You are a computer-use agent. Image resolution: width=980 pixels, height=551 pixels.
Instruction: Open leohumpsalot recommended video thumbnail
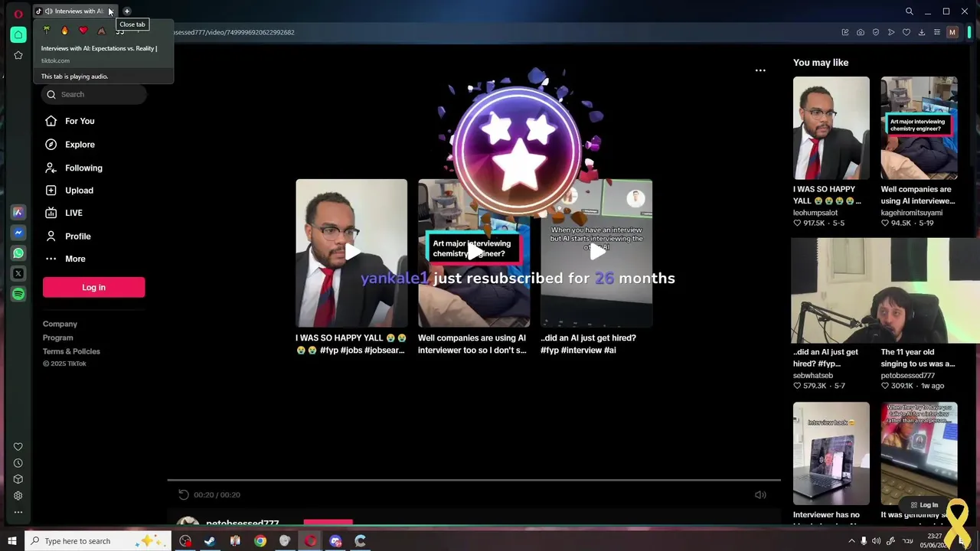[x=831, y=128]
